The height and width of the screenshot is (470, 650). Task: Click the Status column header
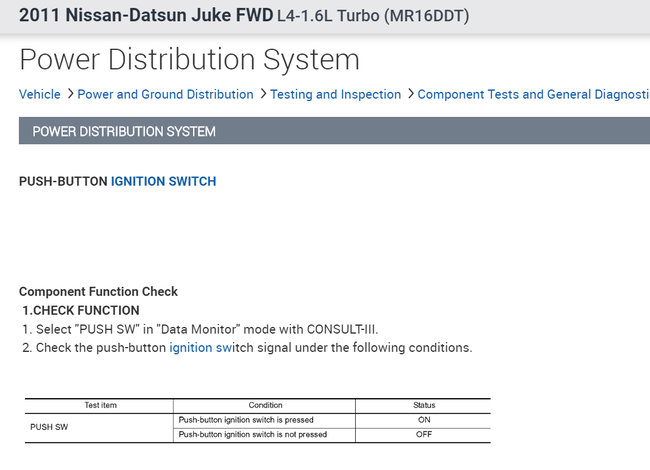click(424, 405)
